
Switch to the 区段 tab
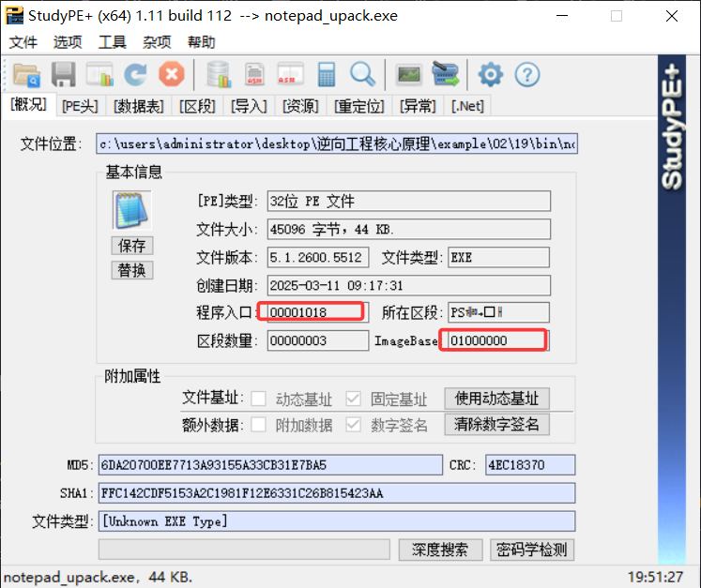[x=199, y=106]
